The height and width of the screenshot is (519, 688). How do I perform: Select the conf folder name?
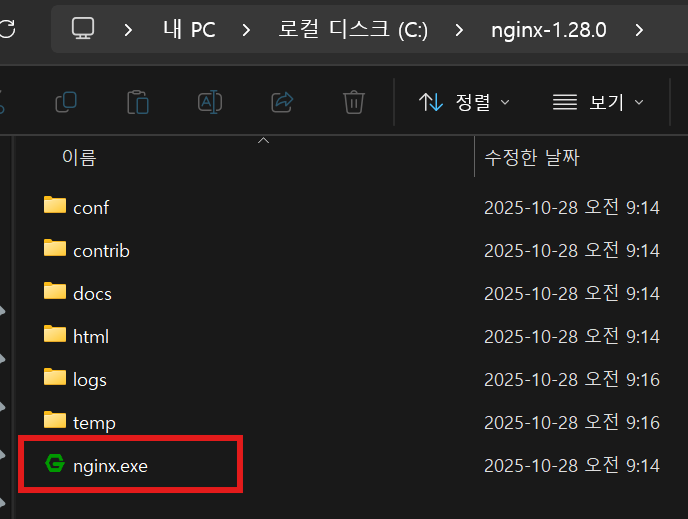pyautogui.click(x=91, y=208)
